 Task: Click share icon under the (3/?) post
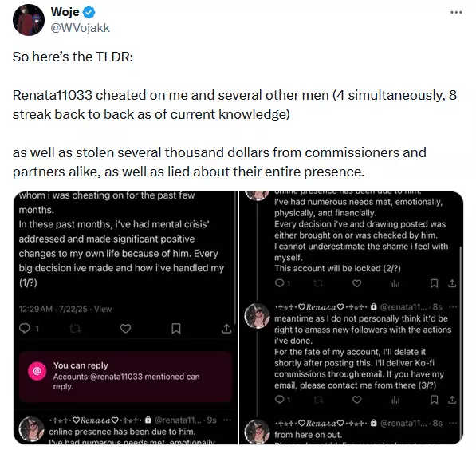point(452,400)
